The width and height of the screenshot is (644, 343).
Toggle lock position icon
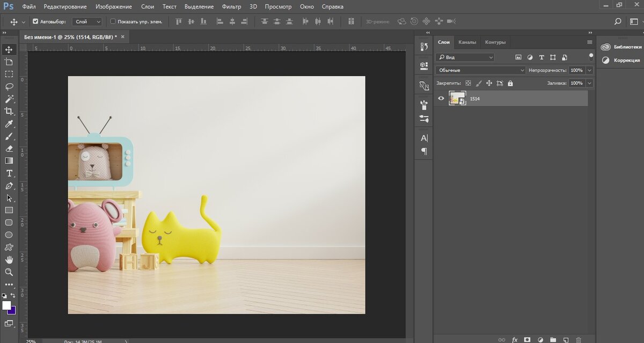point(489,83)
